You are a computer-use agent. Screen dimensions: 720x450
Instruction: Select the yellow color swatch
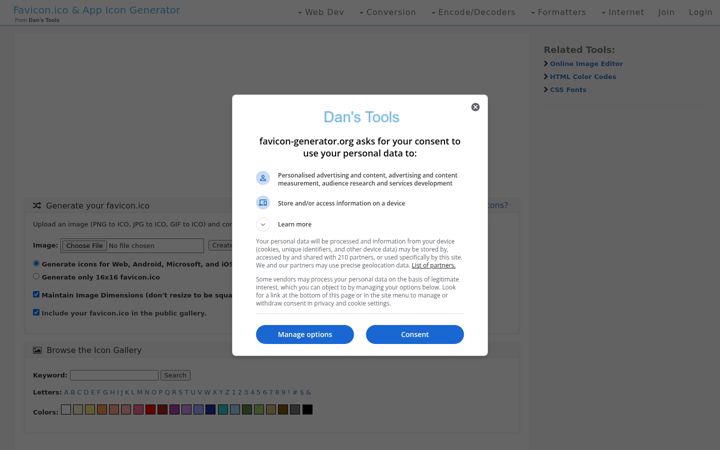[x=90, y=409]
